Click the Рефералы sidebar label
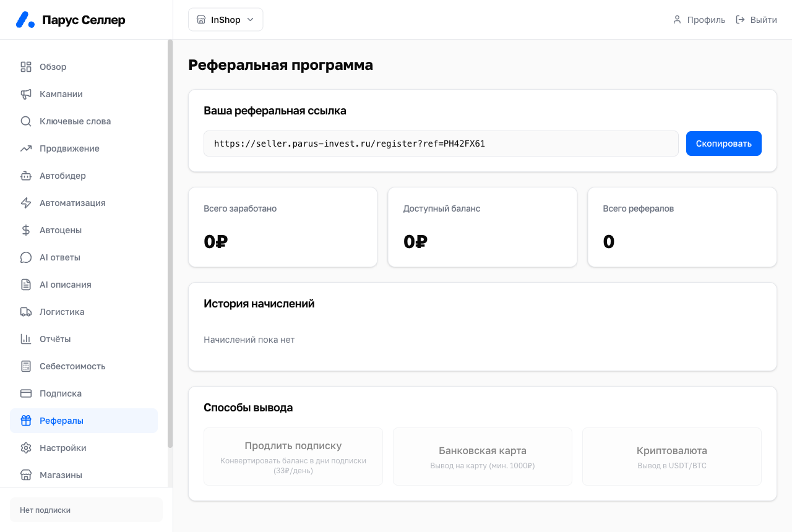792x532 pixels. (61, 421)
